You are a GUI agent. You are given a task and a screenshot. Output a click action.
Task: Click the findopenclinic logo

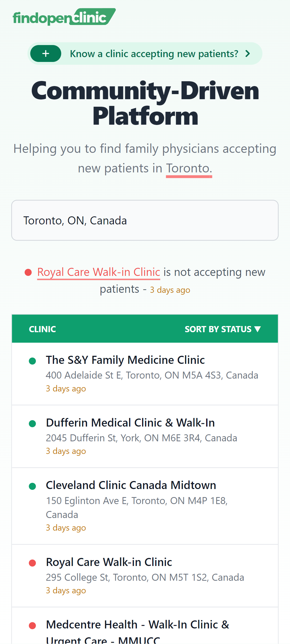[x=64, y=17]
